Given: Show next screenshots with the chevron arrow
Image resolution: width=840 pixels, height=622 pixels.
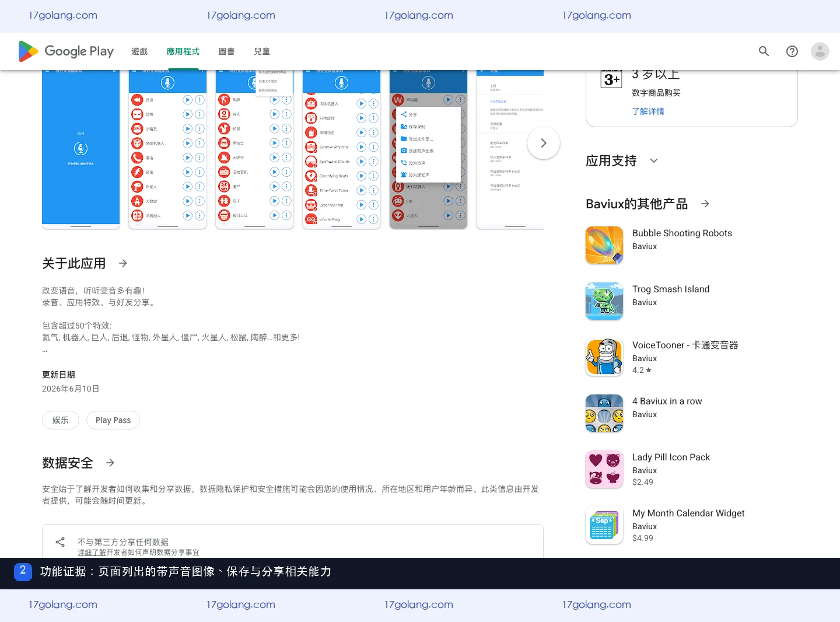Looking at the screenshot, I should [x=544, y=143].
